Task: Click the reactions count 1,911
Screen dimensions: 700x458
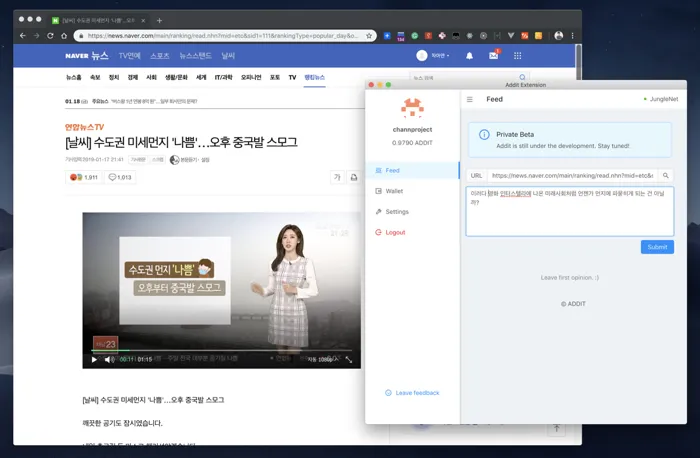Action: click(83, 177)
